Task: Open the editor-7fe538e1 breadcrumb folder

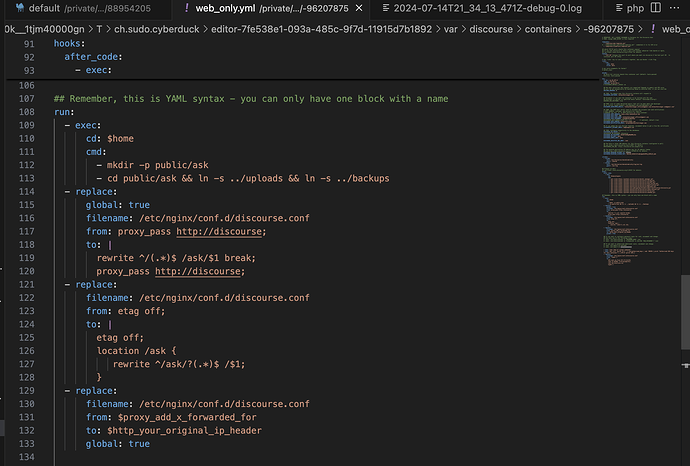Action: click(321, 29)
